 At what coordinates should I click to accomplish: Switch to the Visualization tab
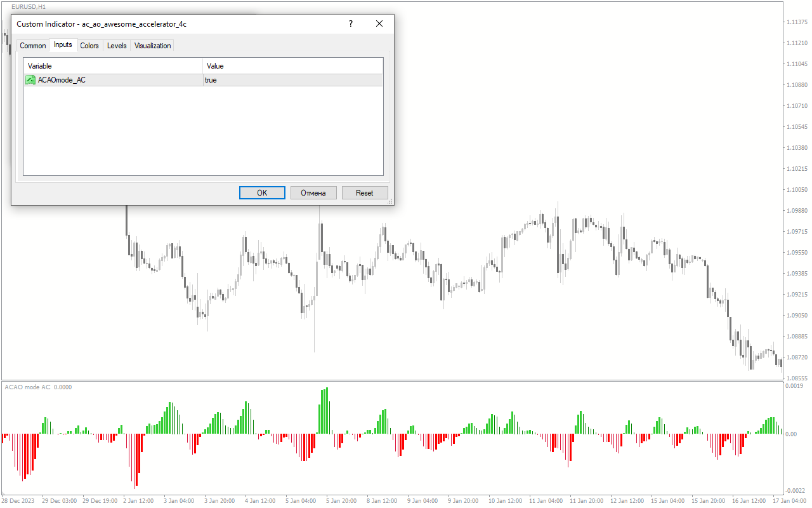point(152,46)
